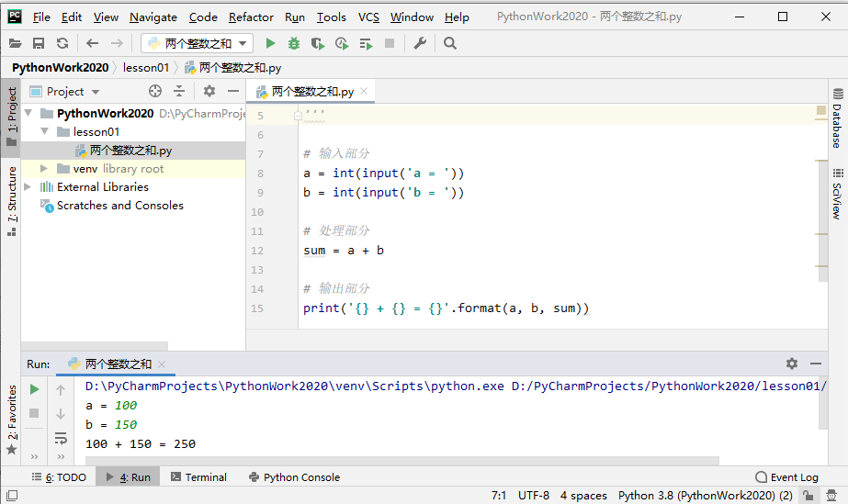
Task: Toggle the tool windows quick-access button
Action: (12, 496)
